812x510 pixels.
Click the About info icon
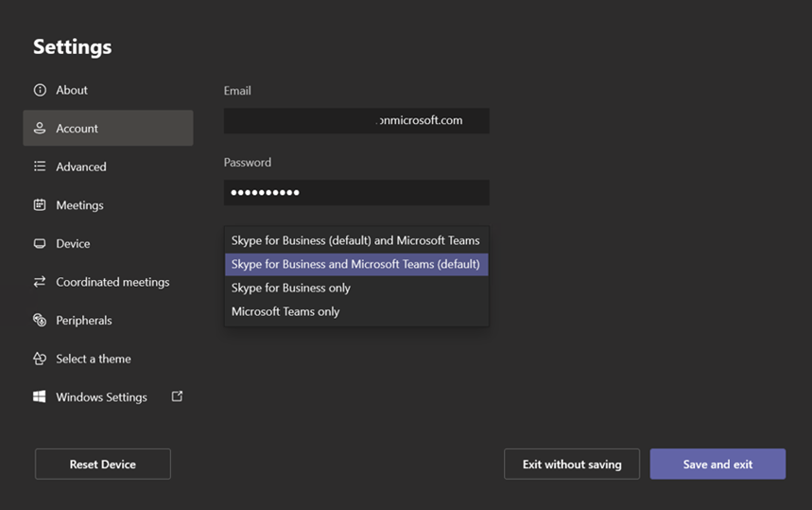[40, 90]
